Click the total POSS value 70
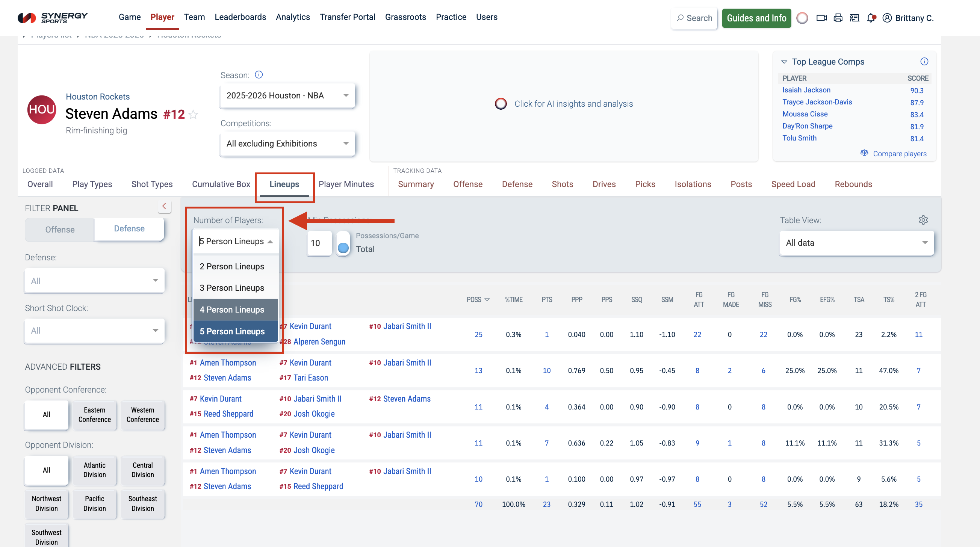This screenshot has width=980, height=547. tap(478, 504)
